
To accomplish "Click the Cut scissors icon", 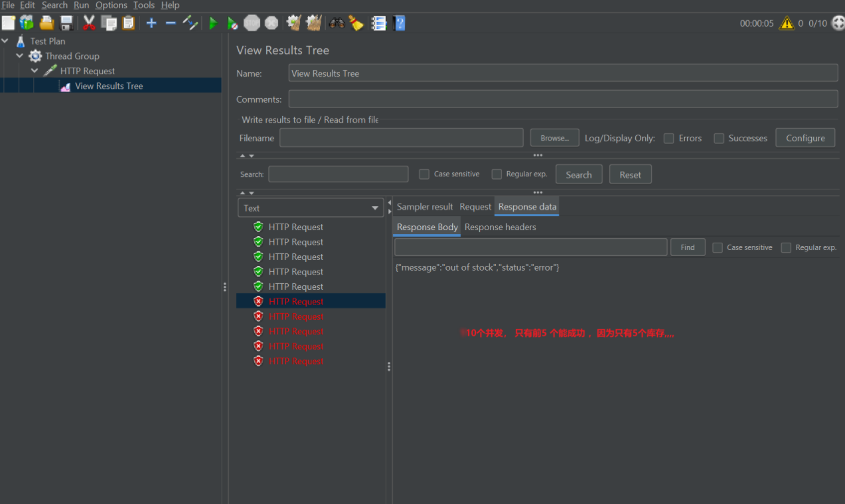I will click(x=89, y=23).
